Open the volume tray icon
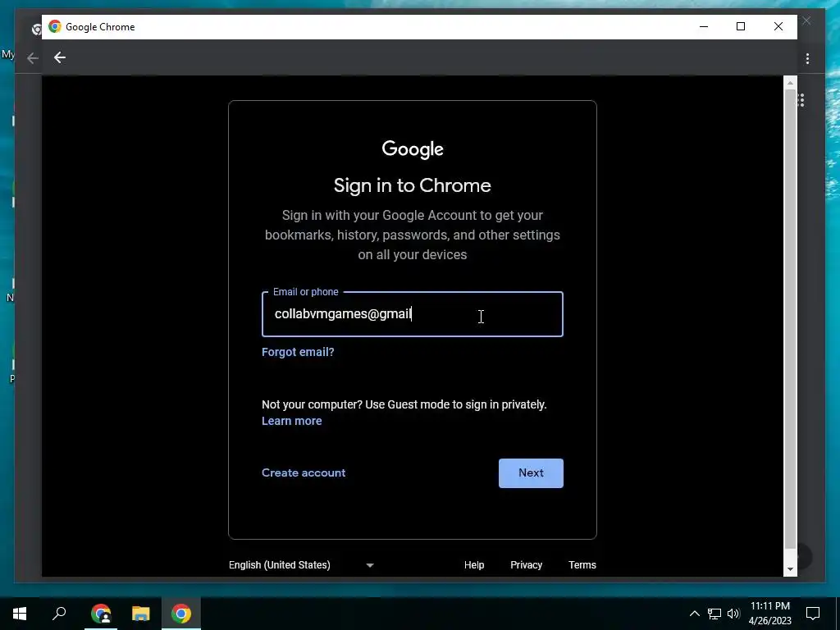 click(x=733, y=614)
